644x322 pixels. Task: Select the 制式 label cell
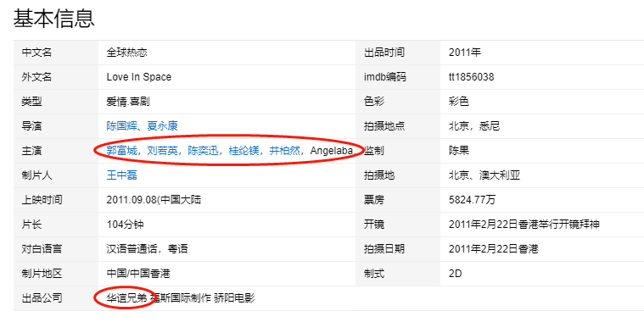pyautogui.click(x=398, y=274)
